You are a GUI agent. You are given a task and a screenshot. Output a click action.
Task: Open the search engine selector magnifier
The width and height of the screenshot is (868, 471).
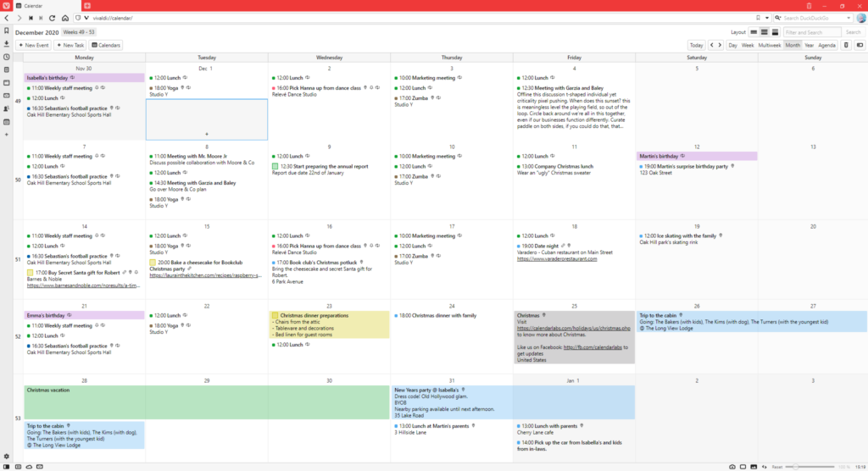pyautogui.click(x=778, y=18)
